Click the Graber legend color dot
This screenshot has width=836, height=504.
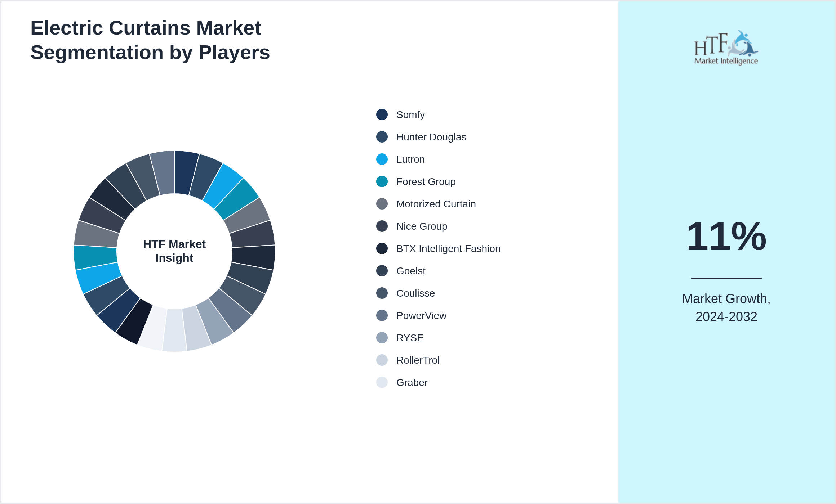382,382
